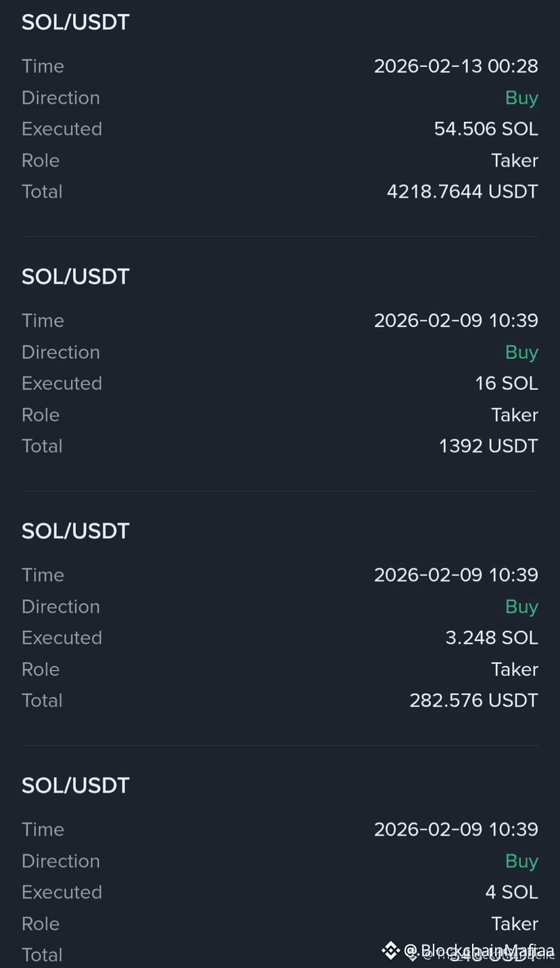
Task: Click the Buy direction in the 16 SOL trade
Action: [521, 353]
